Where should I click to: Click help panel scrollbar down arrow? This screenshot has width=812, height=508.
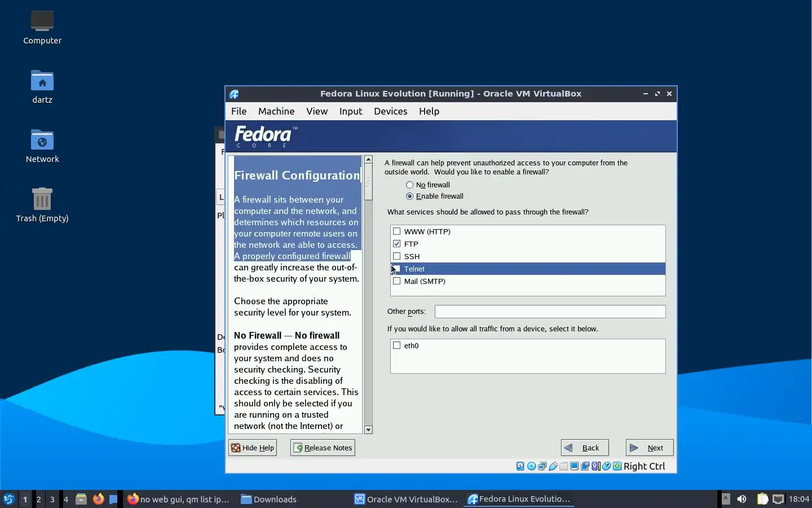[x=368, y=430]
